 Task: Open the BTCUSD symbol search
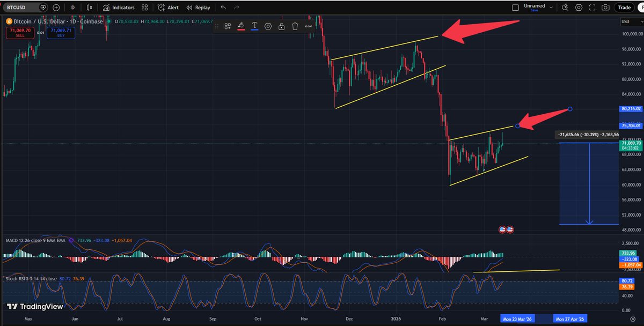click(x=25, y=8)
